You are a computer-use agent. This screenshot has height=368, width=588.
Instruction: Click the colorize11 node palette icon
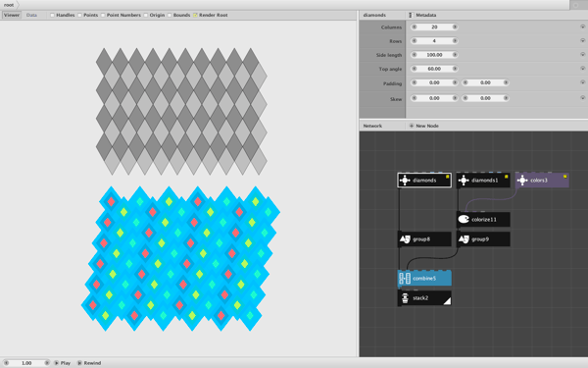click(x=464, y=219)
